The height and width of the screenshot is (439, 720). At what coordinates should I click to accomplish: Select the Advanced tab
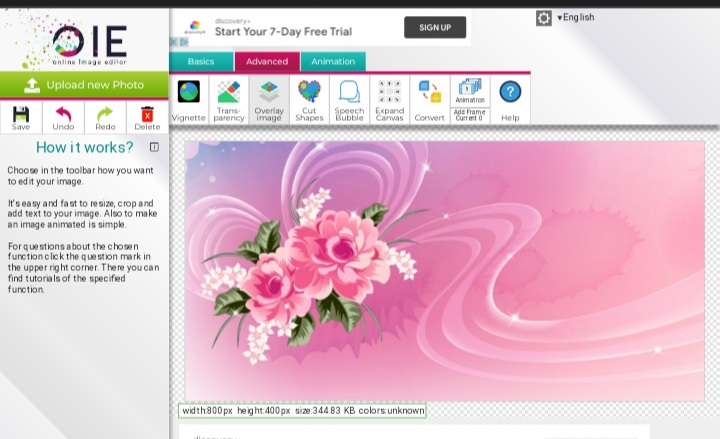pos(266,62)
